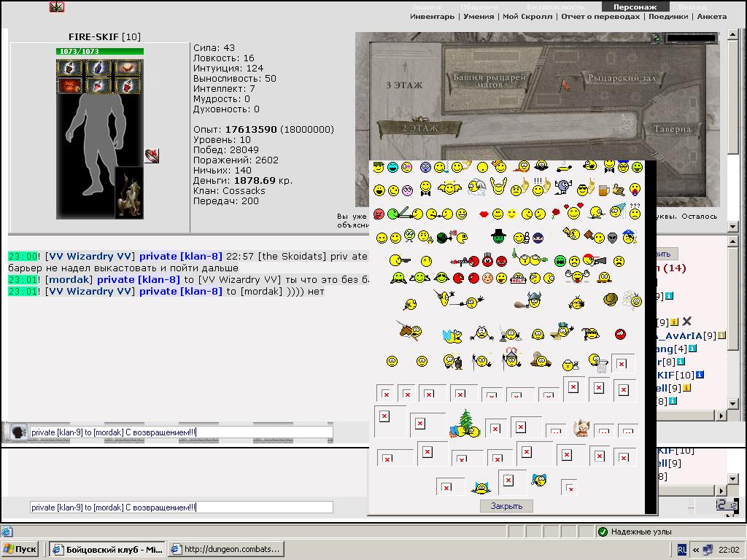The image size is (747, 560).
Task: Insert the question marks smiley
Action: click(635, 212)
